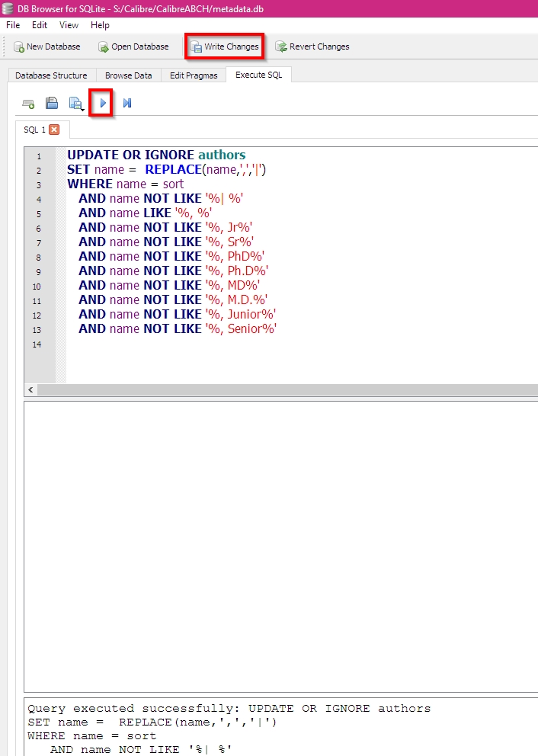Screen dimensions: 538x756
Task: Click the 'authors' table name in line 1
Action: (x=222, y=155)
